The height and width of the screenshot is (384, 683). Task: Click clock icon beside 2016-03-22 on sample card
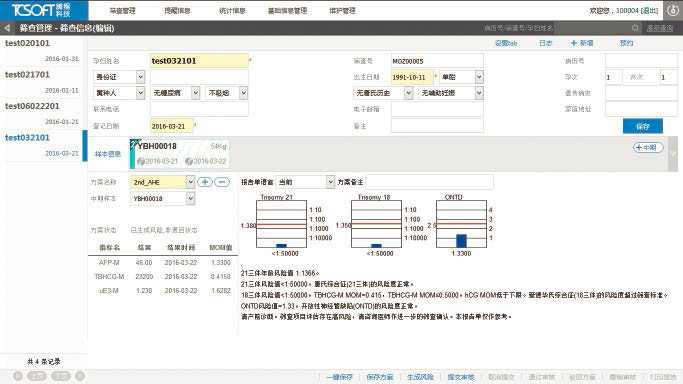coord(189,162)
